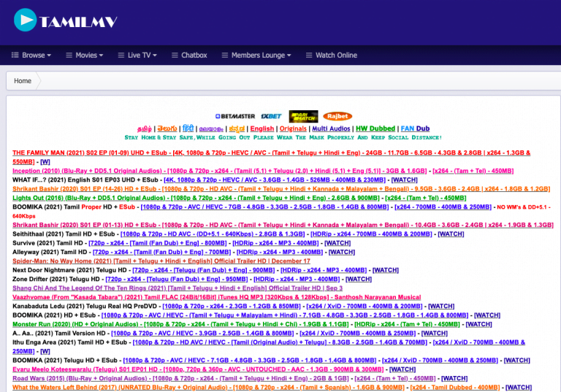Open Vaazhvomae Kasada Tabara music post
This screenshot has height=392, width=561.
pyautogui.click(x=216, y=297)
